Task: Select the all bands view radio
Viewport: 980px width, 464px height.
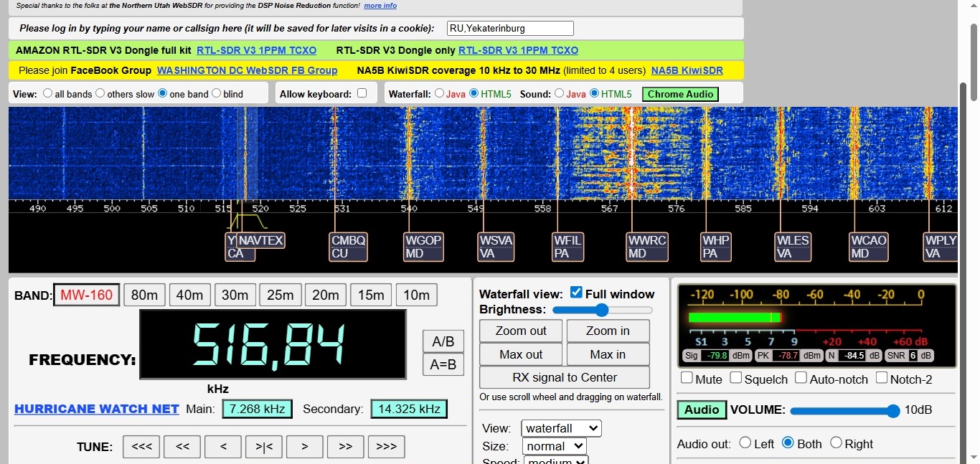Action: coord(48,93)
